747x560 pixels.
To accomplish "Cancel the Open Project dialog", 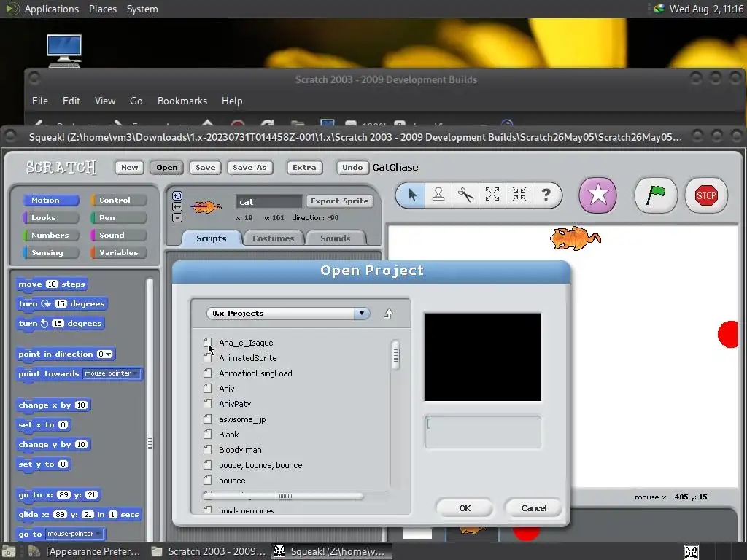I will [533, 508].
